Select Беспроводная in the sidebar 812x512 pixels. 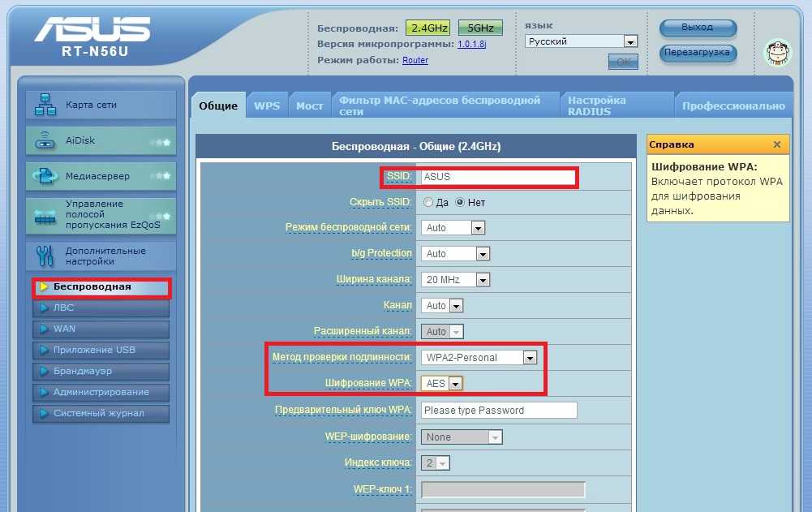click(x=101, y=287)
